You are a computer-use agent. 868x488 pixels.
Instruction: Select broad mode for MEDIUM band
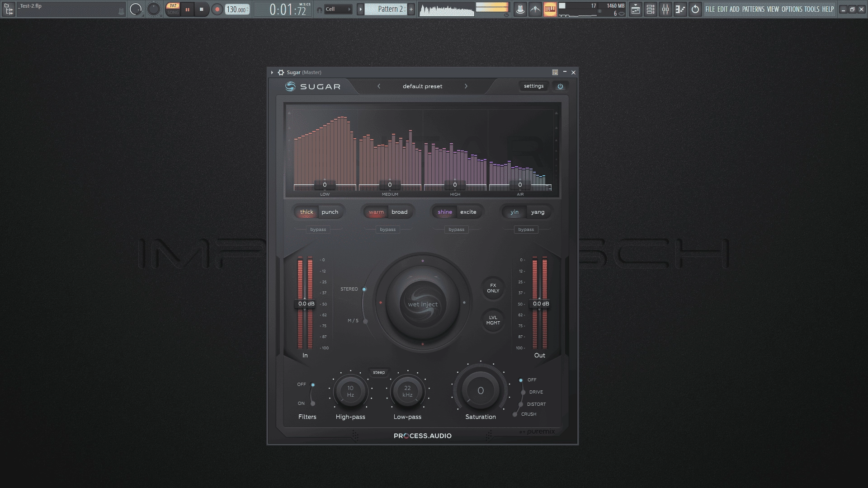coord(400,212)
